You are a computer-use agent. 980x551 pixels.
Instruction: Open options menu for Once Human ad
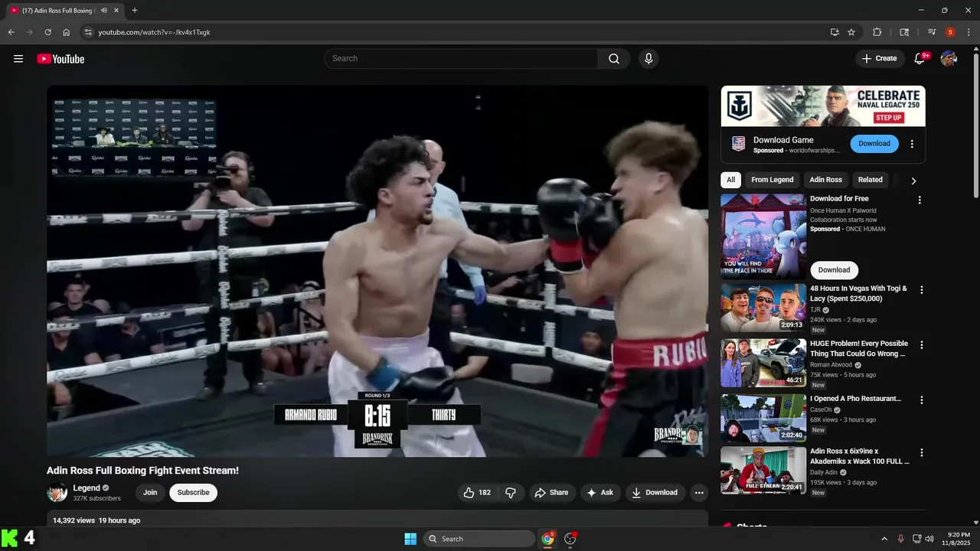click(x=920, y=201)
